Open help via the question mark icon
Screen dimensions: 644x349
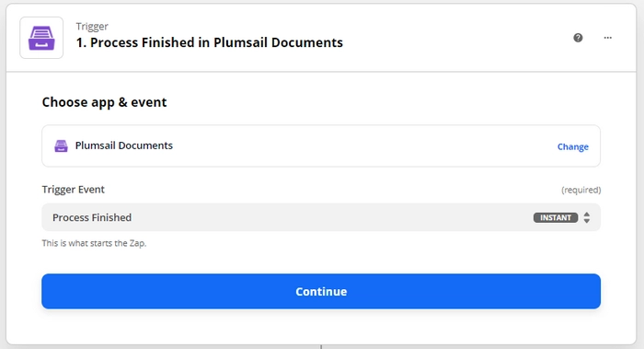coord(578,38)
